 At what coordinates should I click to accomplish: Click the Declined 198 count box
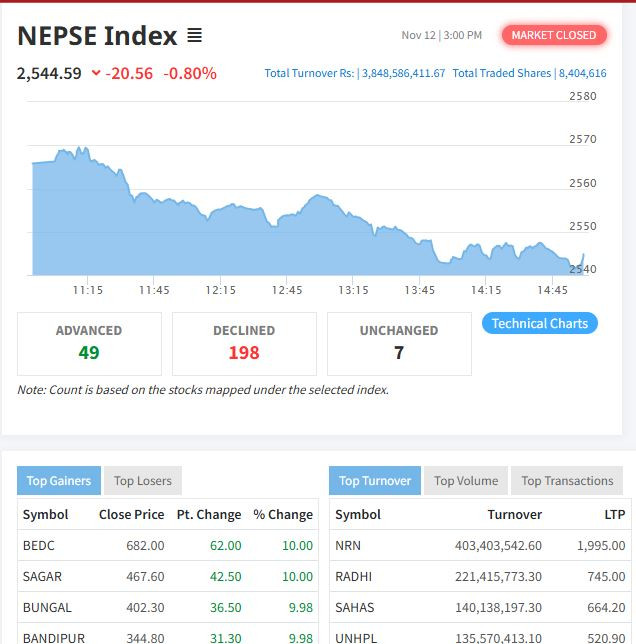pos(244,343)
